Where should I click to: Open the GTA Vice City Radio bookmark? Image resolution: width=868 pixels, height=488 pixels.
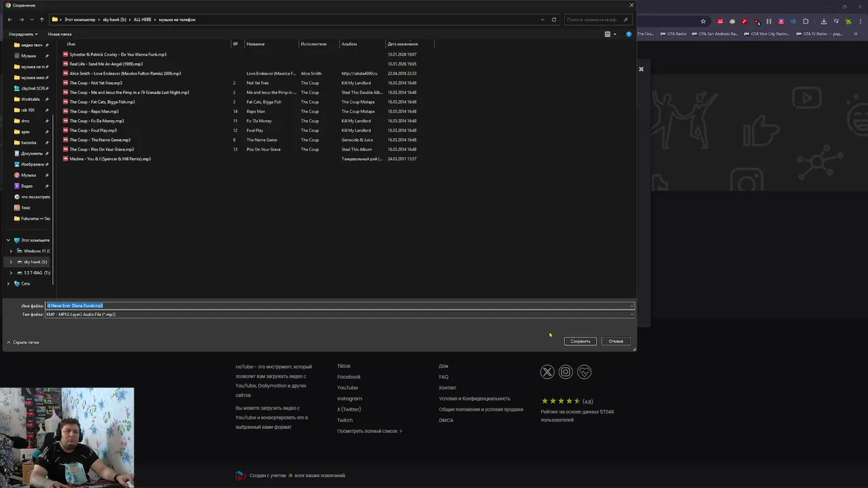[767, 33]
